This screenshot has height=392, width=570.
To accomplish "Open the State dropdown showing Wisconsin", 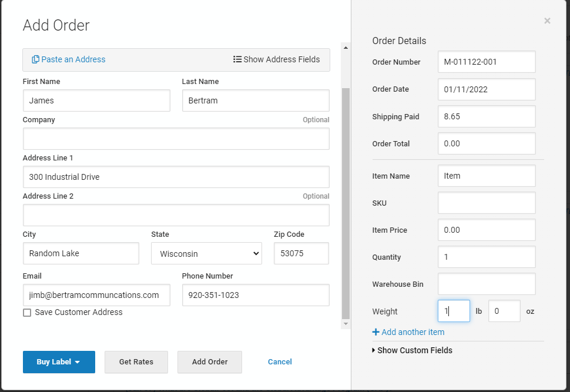I will 206,254.
